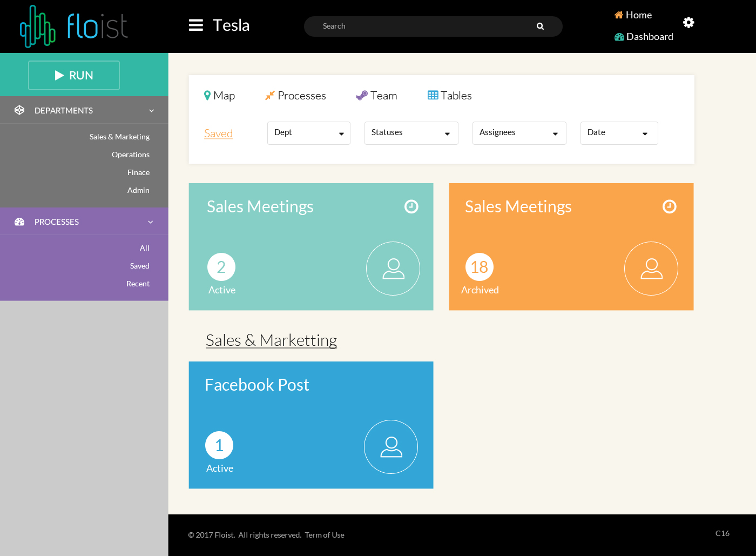Select Operations department
756x556 pixels.
pyautogui.click(x=131, y=155)
